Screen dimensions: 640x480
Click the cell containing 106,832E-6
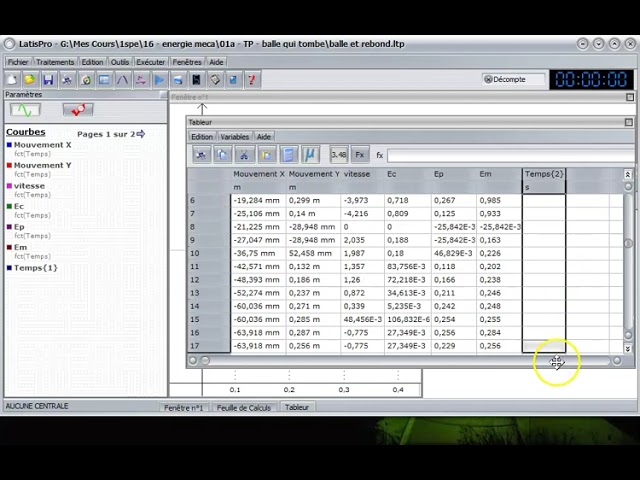pos(408,320)
